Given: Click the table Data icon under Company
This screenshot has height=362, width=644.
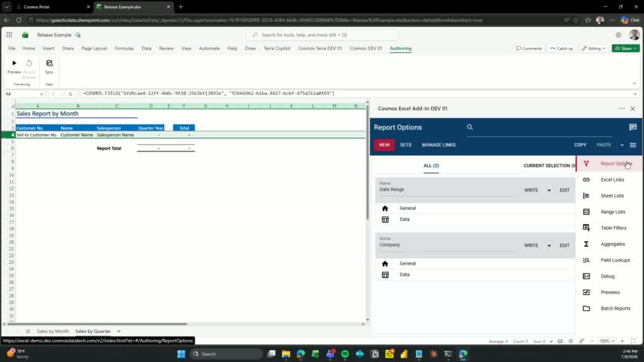Looking at the screenshot, I should pyautogui.click(x=385, y=275).
